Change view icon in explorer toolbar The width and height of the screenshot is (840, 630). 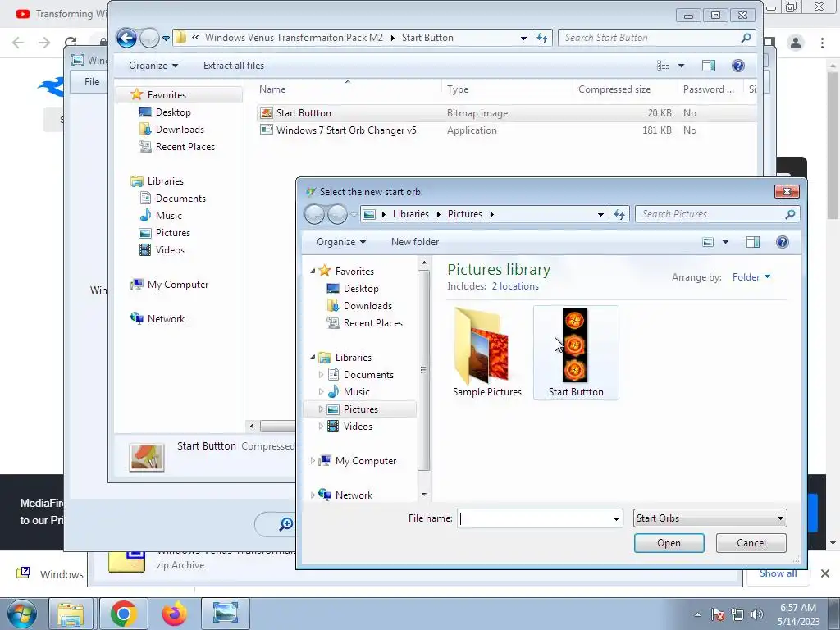point(663,66)
